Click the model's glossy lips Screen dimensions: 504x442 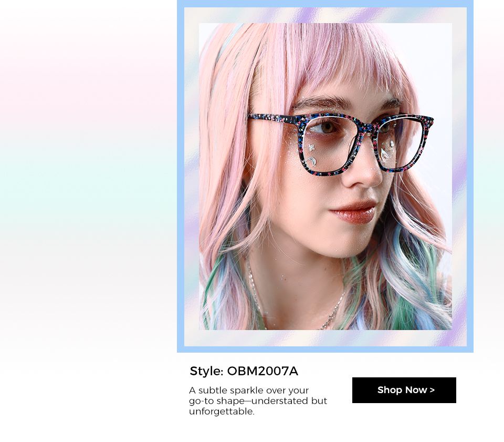(x=353, y=211)
